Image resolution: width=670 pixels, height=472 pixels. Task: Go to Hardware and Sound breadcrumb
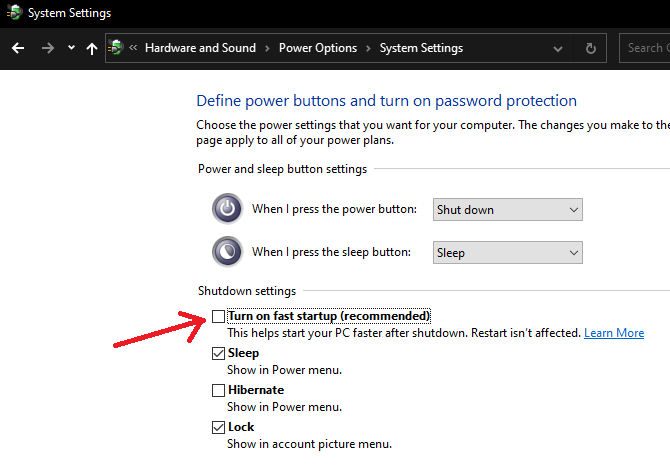point(200,48)
